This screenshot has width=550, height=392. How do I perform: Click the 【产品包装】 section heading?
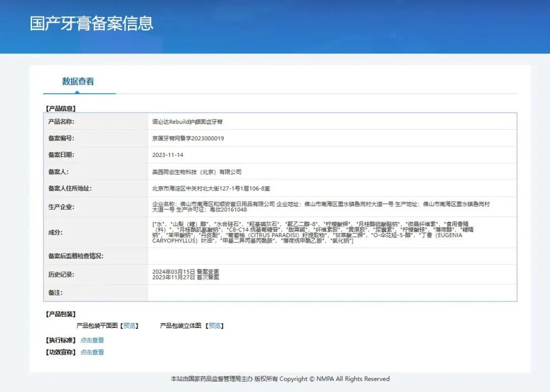point(61,314)
